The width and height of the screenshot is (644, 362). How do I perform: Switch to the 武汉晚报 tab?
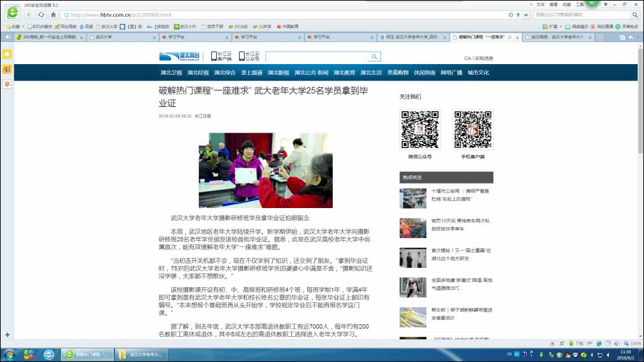click(558, 37)
